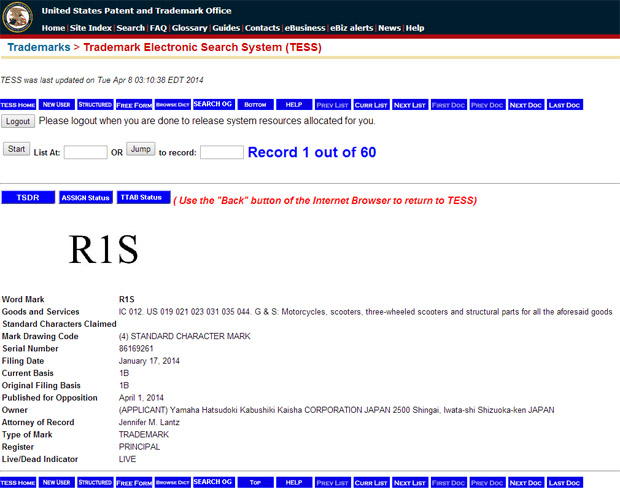Open the FAQ header link
This screenshot has height=497, width=620.
pos(158,28)
